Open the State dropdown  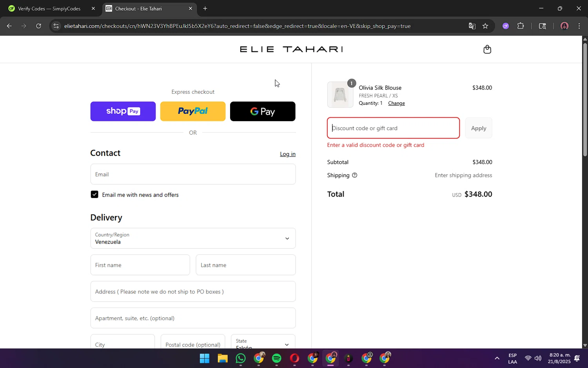coord(263,341)
